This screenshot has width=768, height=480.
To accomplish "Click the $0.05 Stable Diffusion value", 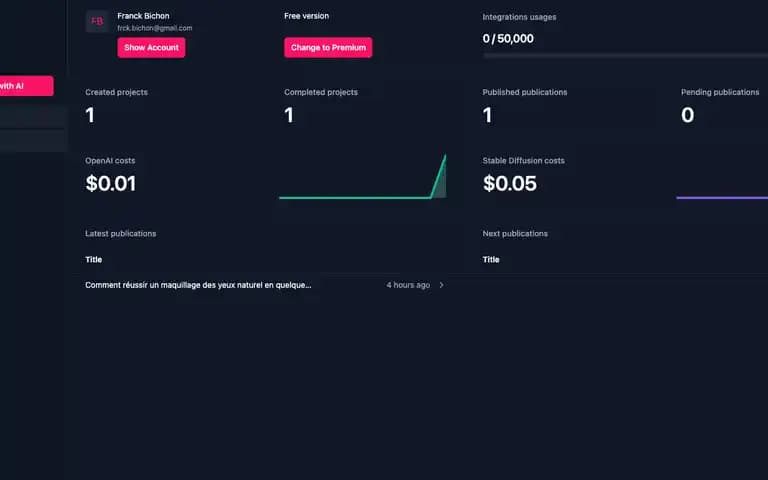I will [x=510, y=184].
